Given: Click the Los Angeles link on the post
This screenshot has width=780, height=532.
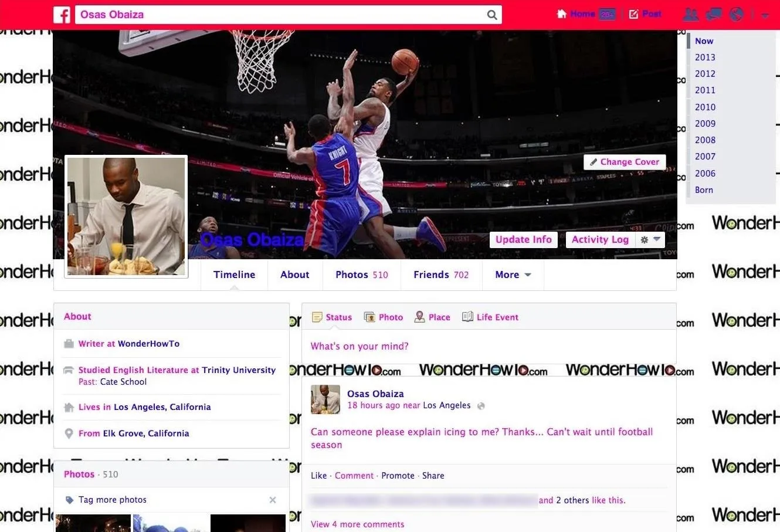Looking at the screenshot, I should pyautogui.click(x=446, y=405).
